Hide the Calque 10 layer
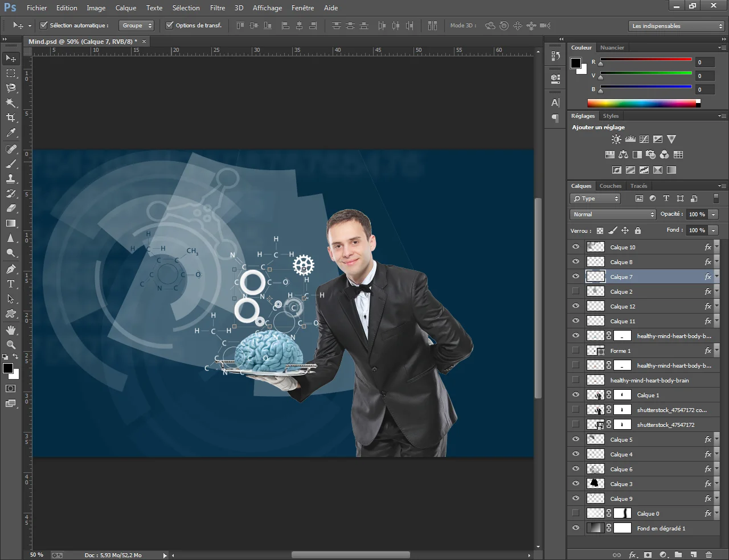Viewport: 729px width, 560px height. 576,247
